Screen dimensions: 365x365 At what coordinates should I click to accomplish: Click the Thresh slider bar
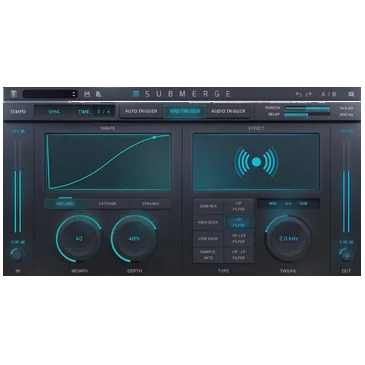coord(307,108)
